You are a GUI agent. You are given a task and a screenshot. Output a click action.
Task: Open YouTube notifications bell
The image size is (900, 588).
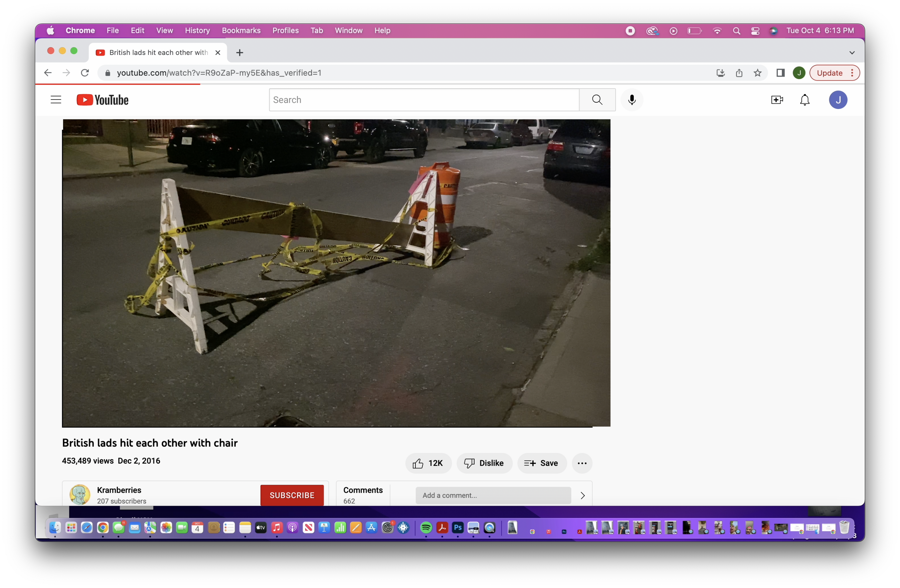pos(805,100)
